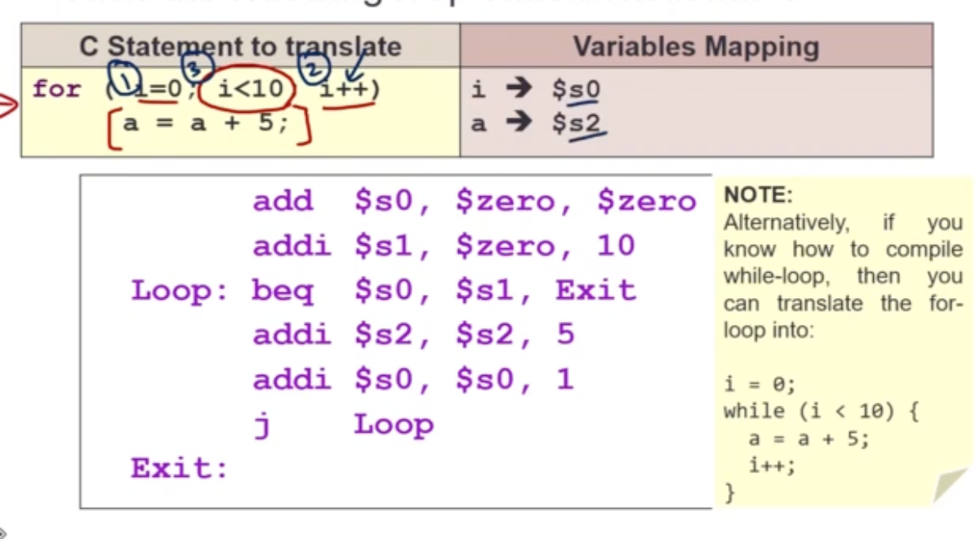Click the "addi $s1, $zero, 10" line
This screenshot has width=980, height=539.
[443, 246]
